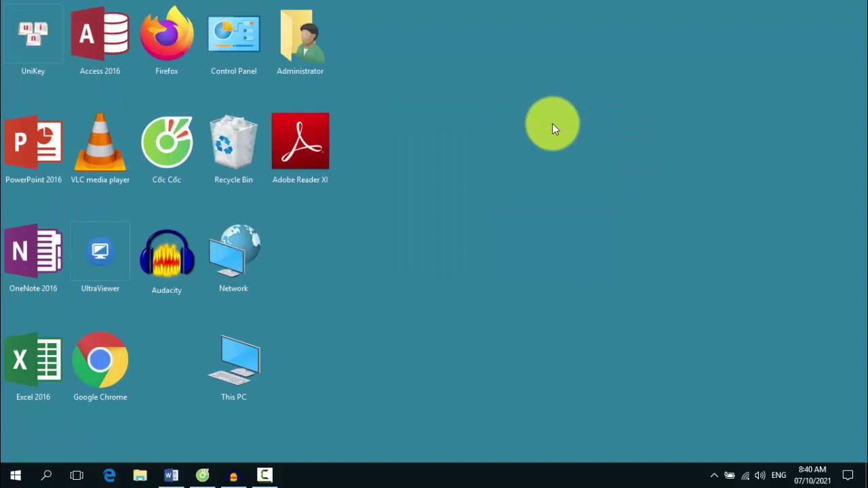
Task: Open Wi-Fi network flyout
Action: coord(745,475)
